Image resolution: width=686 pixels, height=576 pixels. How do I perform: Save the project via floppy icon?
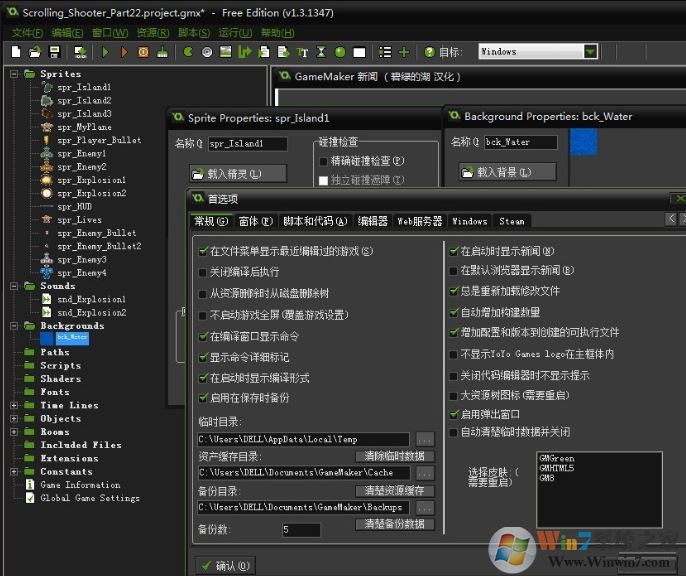(54, 52)
